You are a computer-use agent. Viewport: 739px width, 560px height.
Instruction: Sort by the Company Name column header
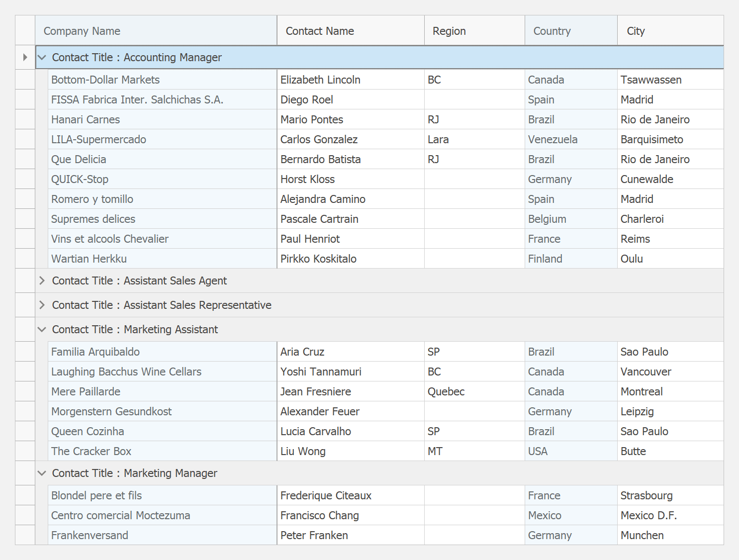pos(82,31)
